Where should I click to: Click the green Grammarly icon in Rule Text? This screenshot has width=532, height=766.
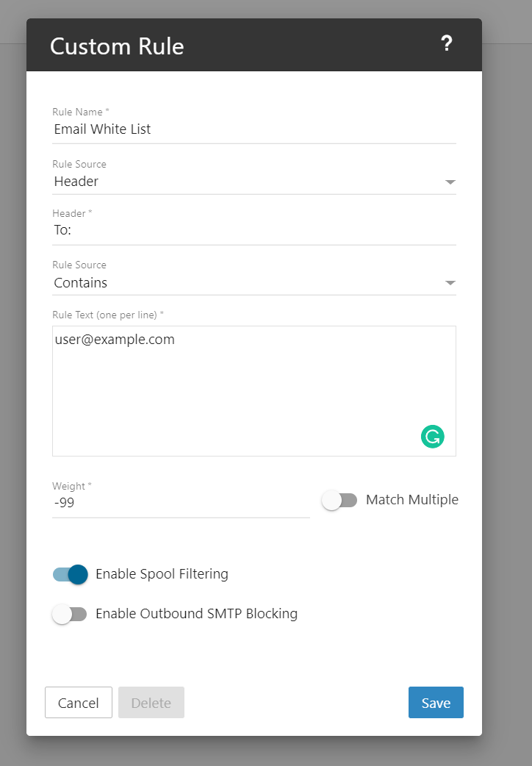[x=433, y=437]
